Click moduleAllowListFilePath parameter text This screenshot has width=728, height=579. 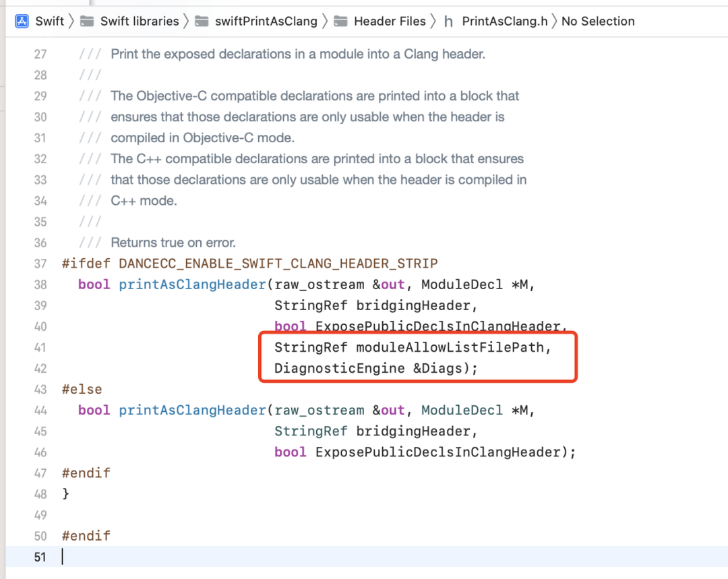click(x=450, y=347)
